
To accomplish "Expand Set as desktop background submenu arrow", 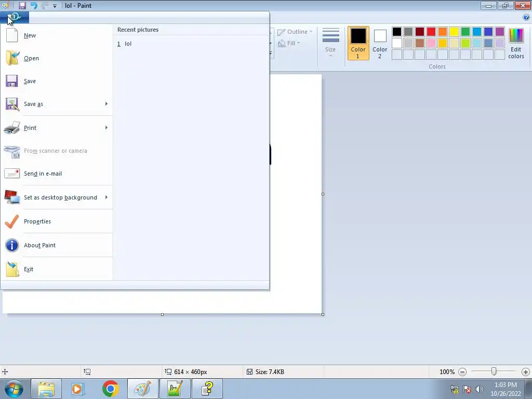I will (x=106, y=197).
